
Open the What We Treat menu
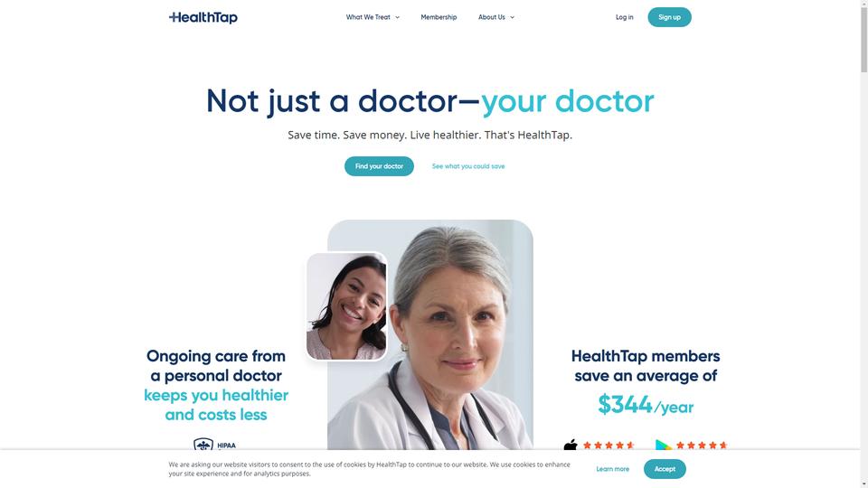(x=368, y=17)
